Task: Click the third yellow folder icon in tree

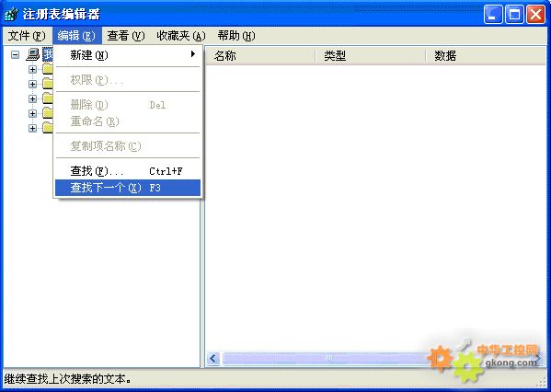Action: [x=48, y=98]
